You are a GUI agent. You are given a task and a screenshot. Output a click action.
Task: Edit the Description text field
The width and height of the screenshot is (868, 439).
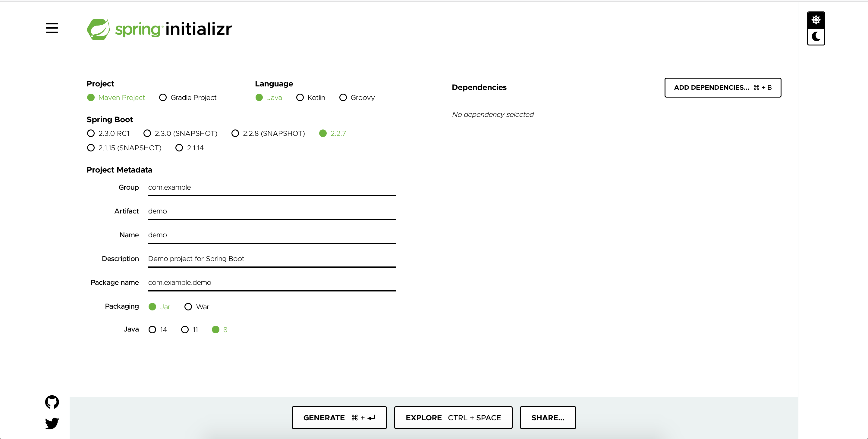coord(272,259)
